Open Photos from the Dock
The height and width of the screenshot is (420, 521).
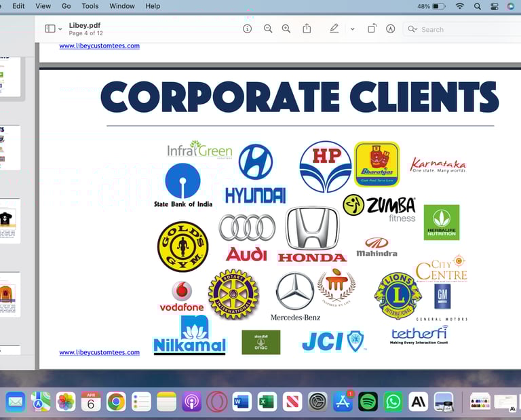(x=66, y=402)
